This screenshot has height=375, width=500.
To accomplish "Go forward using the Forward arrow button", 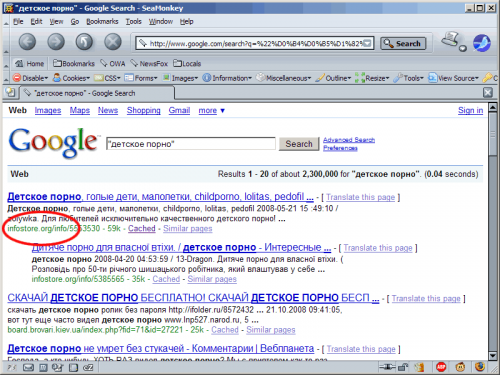I will (x=56, y=42).
